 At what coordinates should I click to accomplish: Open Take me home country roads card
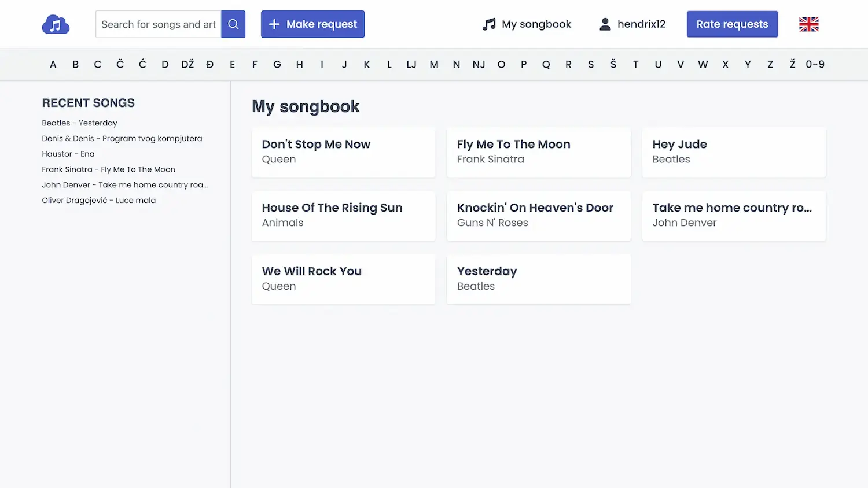pyautogui.click(x=734, y=216)
